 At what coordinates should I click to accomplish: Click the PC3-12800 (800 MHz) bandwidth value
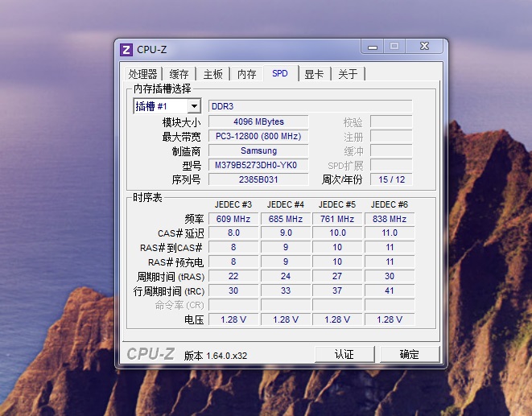(258, 136)
